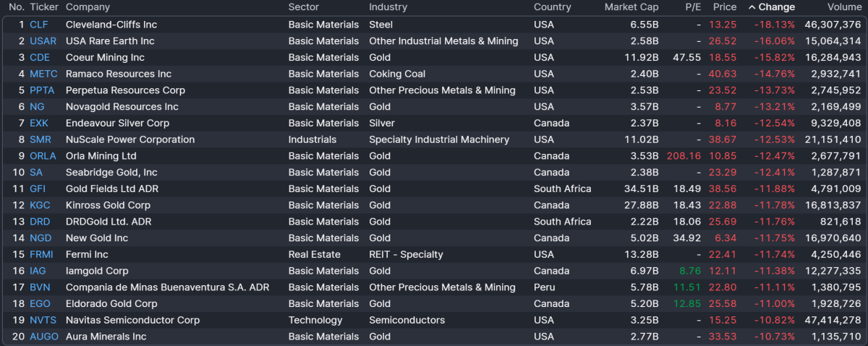Click the No. column header
Screen dimensions: 868x346
click(17, 7)
